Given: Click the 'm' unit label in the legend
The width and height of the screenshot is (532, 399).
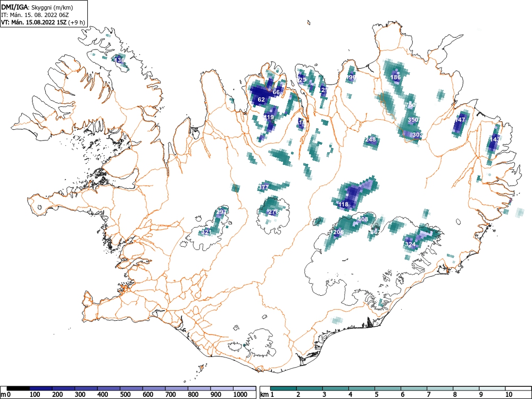Looking at the screenshot, I should (x=3, y=395).
